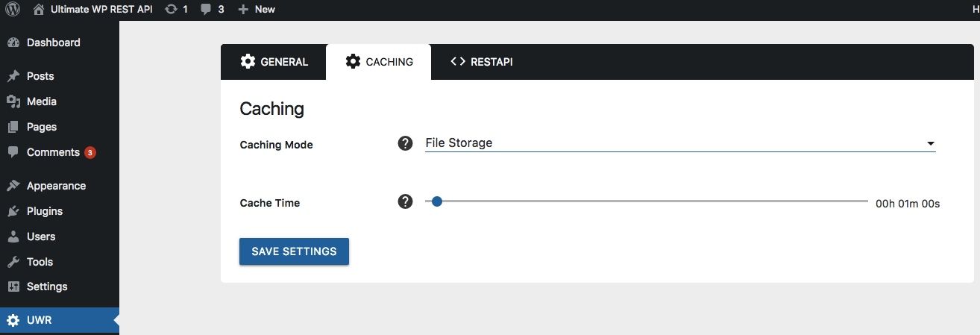This screenshot has height=335, width=980.
Task: Click the Plugins plug icon
Action: tap(13, 211)
